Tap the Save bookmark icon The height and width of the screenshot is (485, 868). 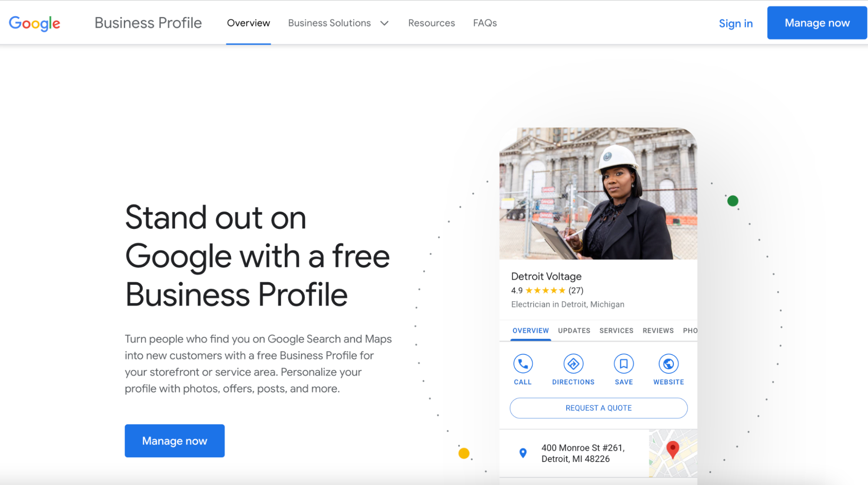pyautogui.click(x=624, y=364)
